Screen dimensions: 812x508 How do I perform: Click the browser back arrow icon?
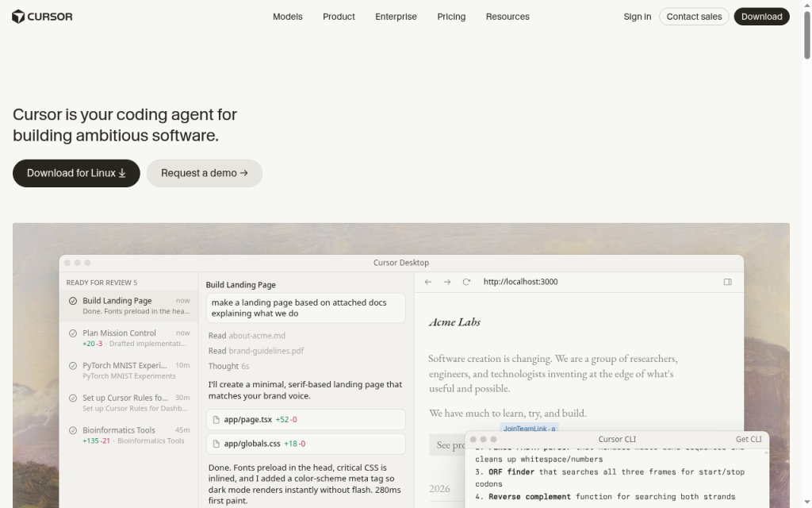(x=427, y=282)
